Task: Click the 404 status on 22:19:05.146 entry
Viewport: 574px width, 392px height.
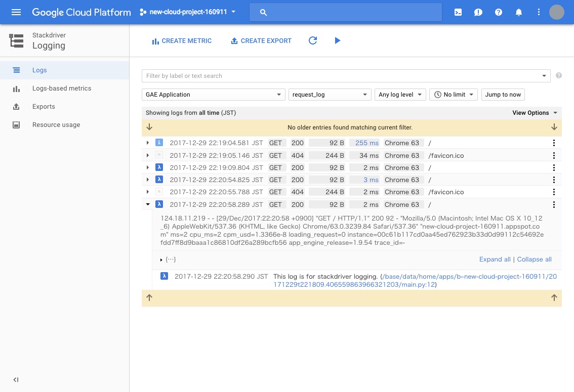Action: 297,155
